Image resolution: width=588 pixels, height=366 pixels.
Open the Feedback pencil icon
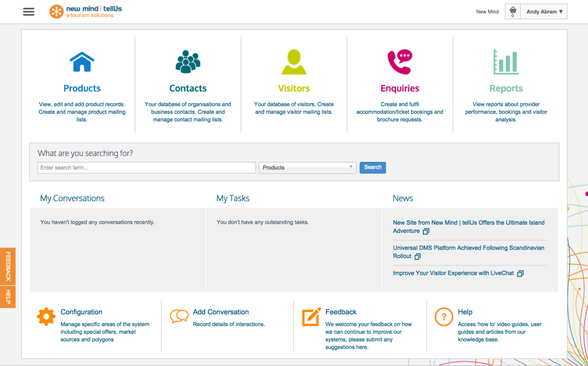(x=312, y=316)
